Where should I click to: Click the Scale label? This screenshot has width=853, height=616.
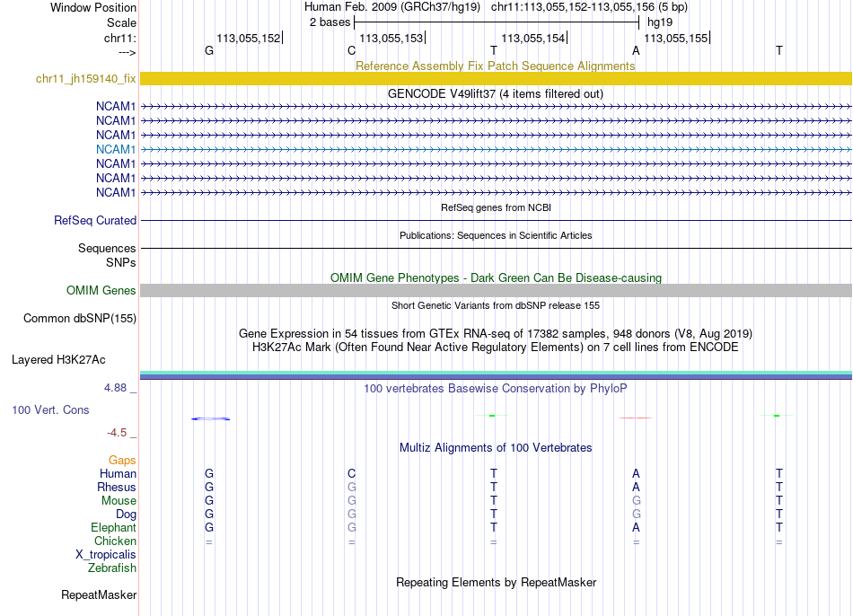coord(121,22)
